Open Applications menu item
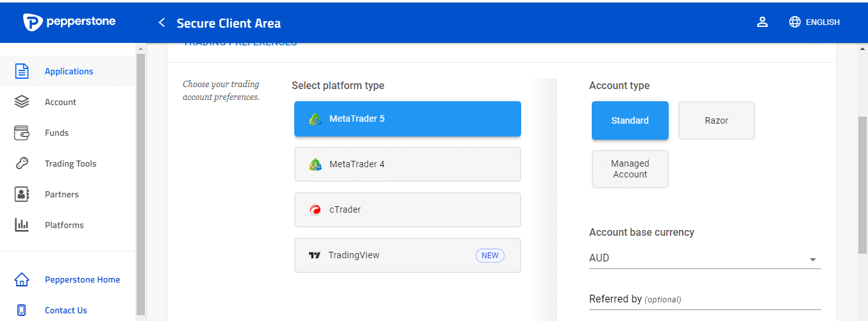 (x=68, y=71)
